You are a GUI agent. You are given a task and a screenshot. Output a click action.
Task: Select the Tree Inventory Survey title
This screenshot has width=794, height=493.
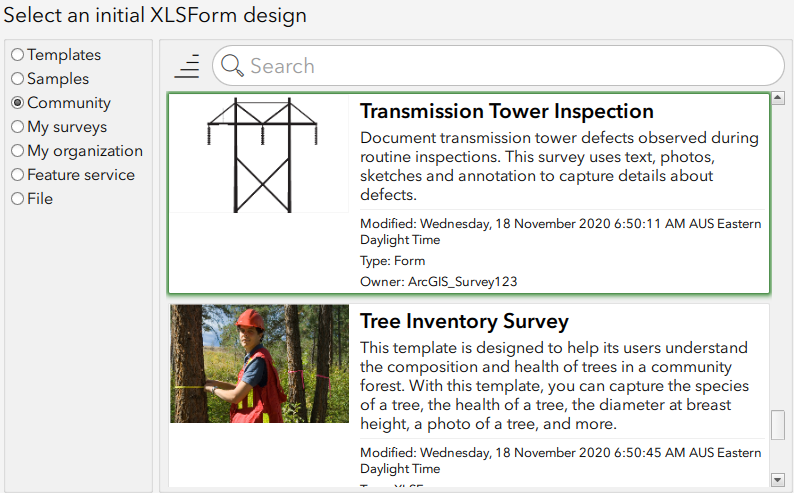[x=464, y=321]
